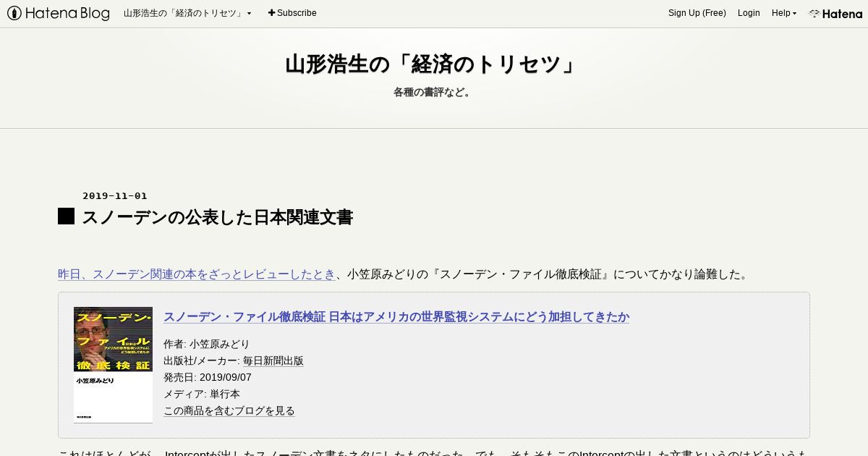Expand the blog name dropdown in top bar
The height and width of the screenshot is (456, 868).
tap(187, 13)
